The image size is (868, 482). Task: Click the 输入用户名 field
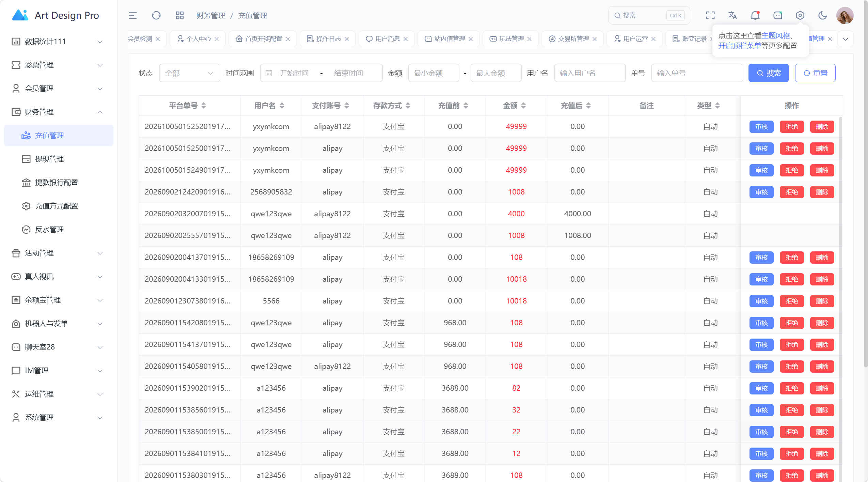(x=590, y=73)
